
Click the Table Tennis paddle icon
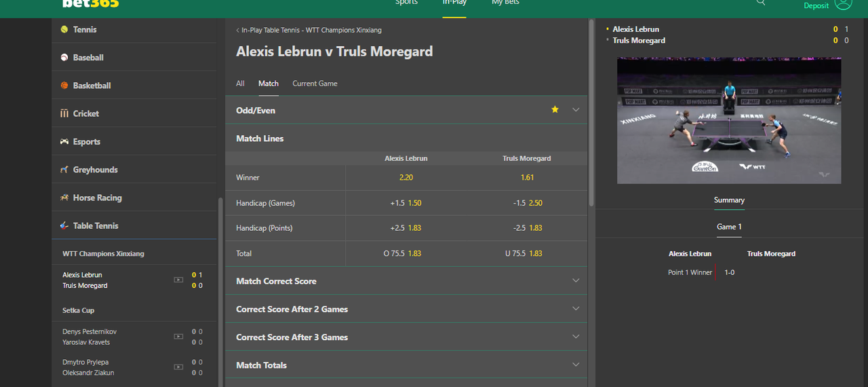pyautogui.click(x=64, y=225)
